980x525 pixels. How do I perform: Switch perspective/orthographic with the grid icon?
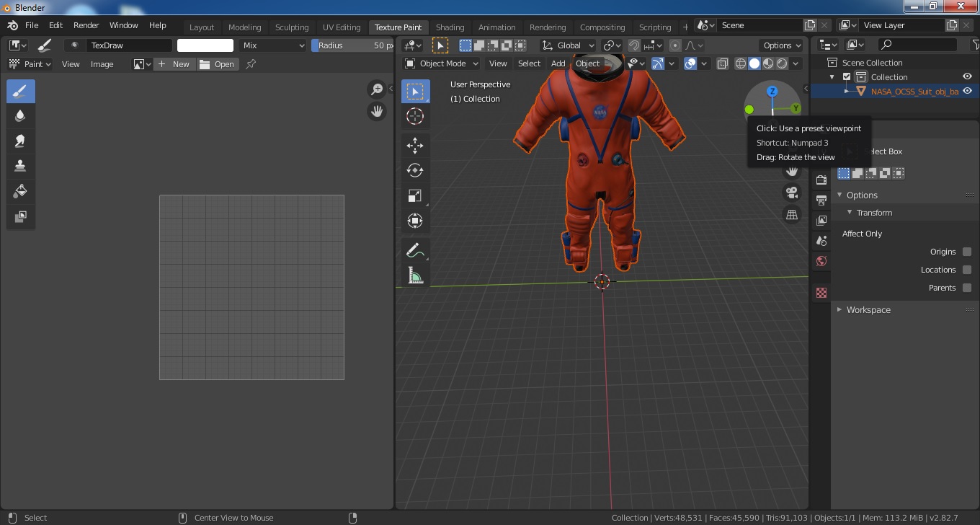click(792, 215)
